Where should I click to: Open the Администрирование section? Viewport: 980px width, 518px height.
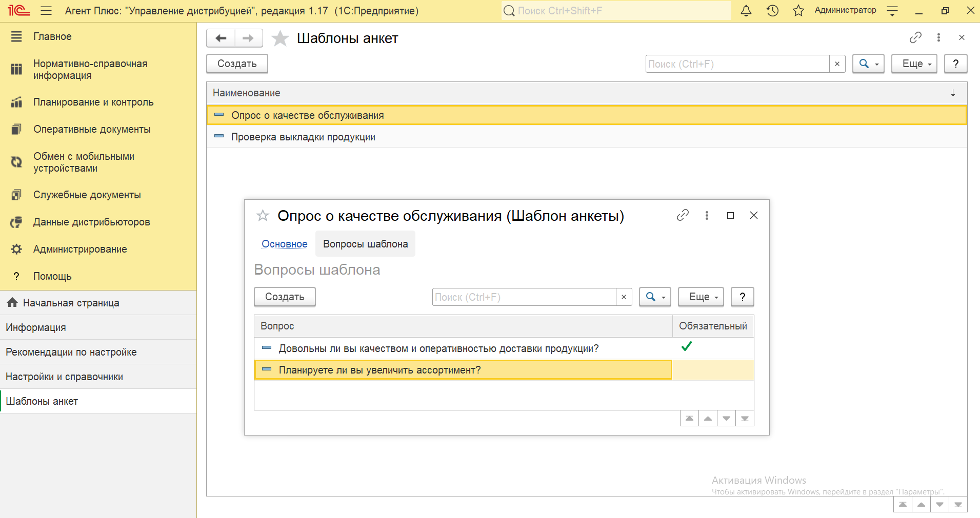click(x=98, y=249)
